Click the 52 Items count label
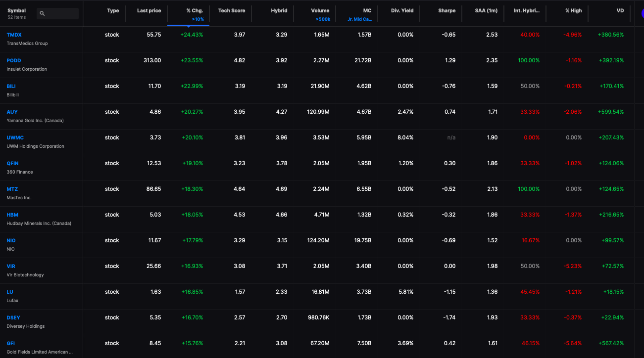Screen dimensions: 644x358 tap(16, 17)
